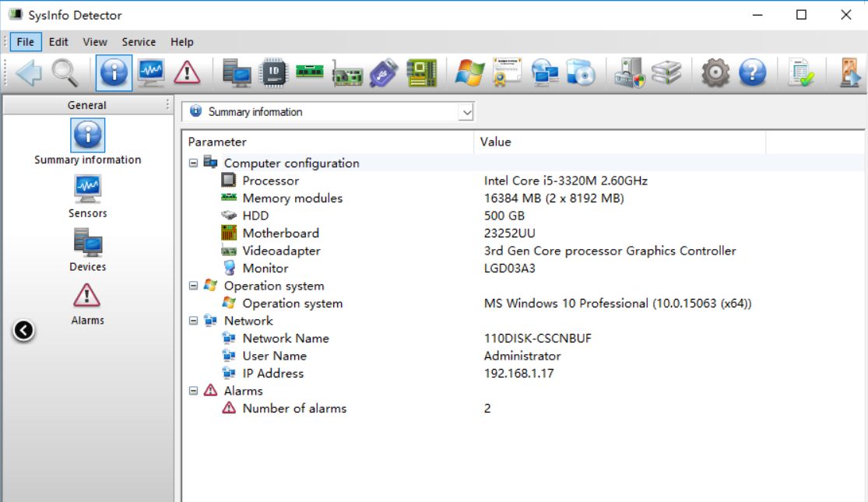This screenshot has height=502, width=868.
Task: Open the USB drive toolbar icon
Action: (x=384, y=72)
